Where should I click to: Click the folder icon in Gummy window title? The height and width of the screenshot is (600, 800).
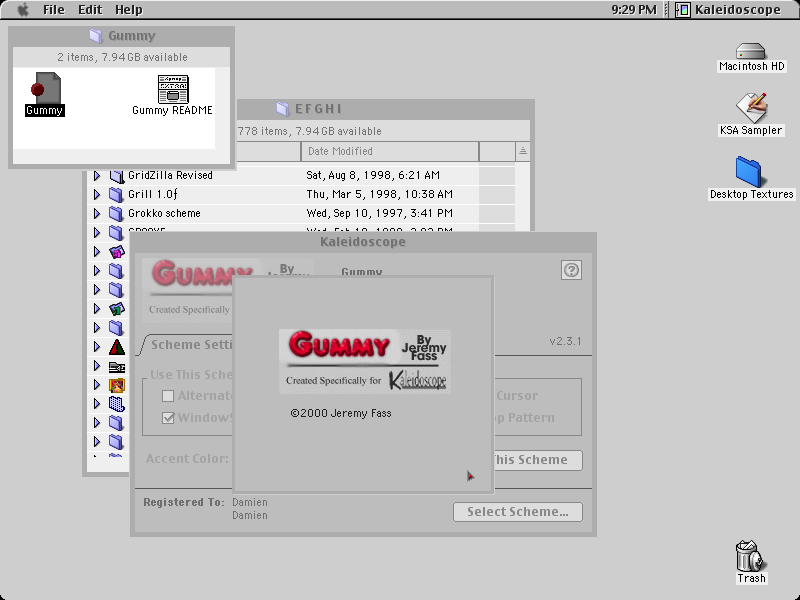pyautogui.click(x=95, y=36)
